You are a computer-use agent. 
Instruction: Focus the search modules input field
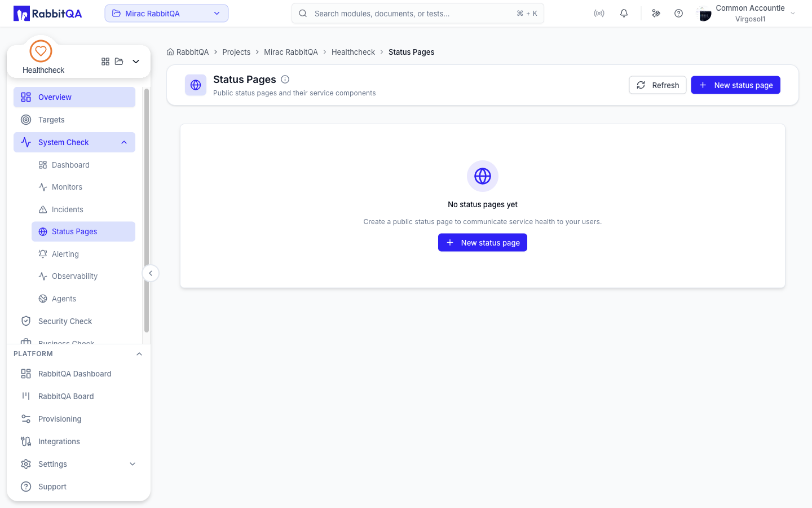click(x=418, y=14)
